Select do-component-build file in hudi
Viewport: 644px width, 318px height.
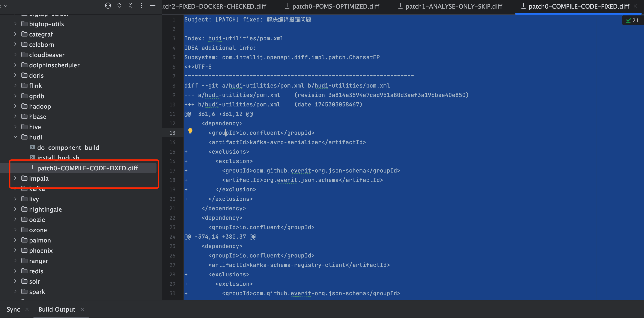tap(68, 148)
